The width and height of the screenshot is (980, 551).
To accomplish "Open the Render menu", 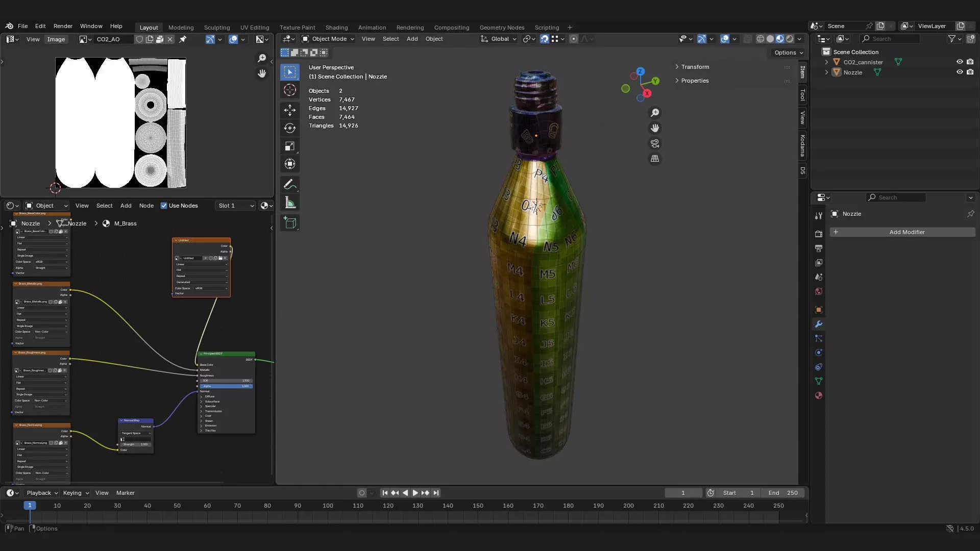I will [63, 26].
